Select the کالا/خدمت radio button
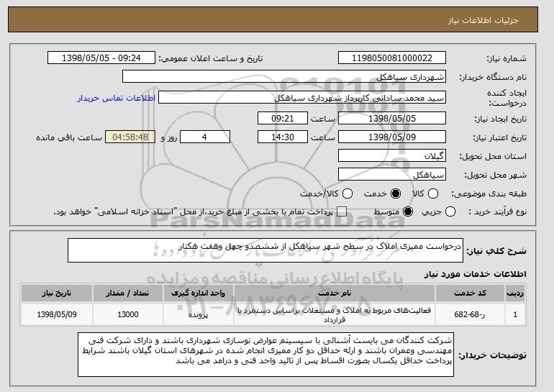The height and width of the screenshot is (392, 554). 348,193
